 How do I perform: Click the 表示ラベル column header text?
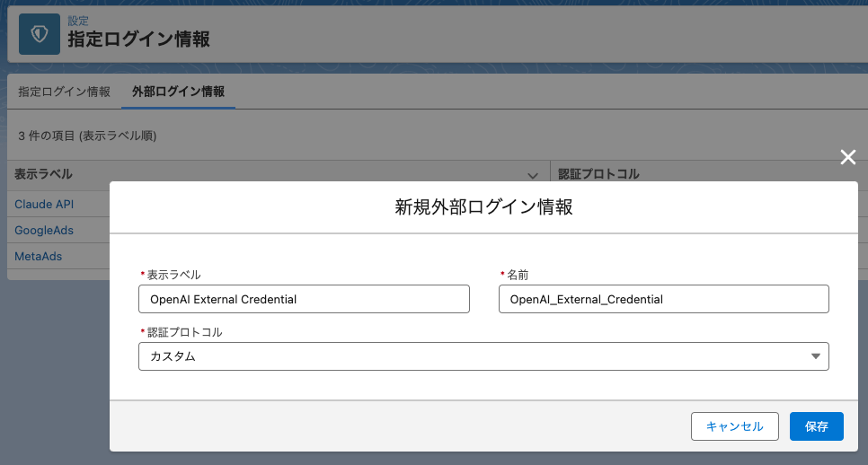pyautogui.click(x=43, y=174)
